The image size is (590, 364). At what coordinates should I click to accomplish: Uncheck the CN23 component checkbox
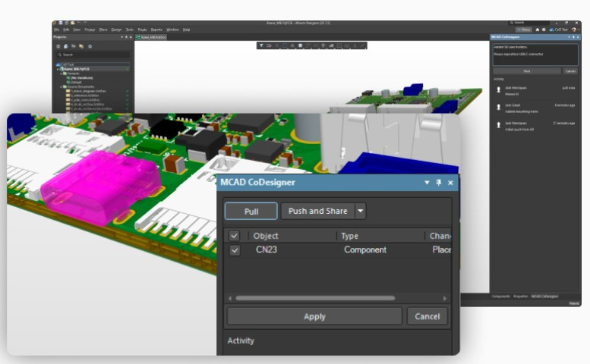point(235,250)
